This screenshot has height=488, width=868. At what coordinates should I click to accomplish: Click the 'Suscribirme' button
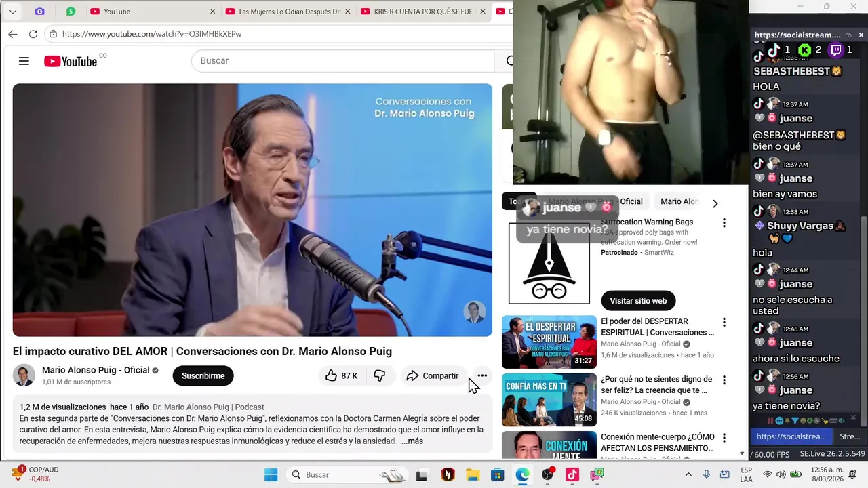[x=203, y=375]
